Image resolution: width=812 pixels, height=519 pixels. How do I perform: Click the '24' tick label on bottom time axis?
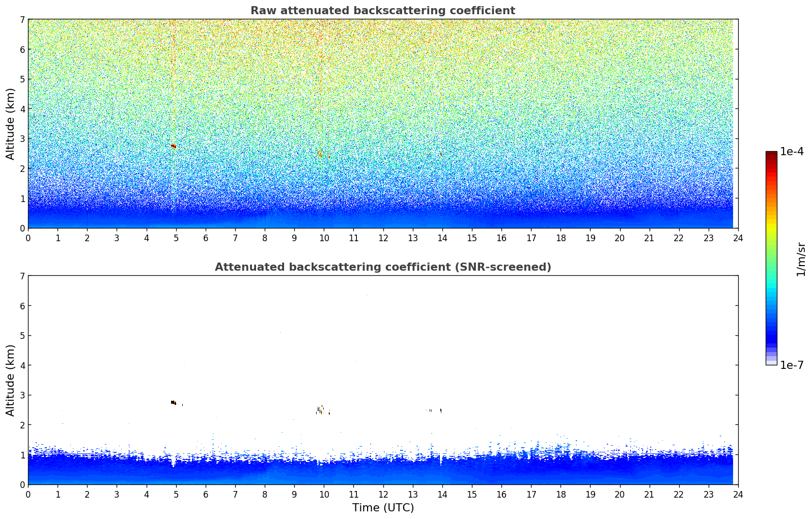coord(738,494)
